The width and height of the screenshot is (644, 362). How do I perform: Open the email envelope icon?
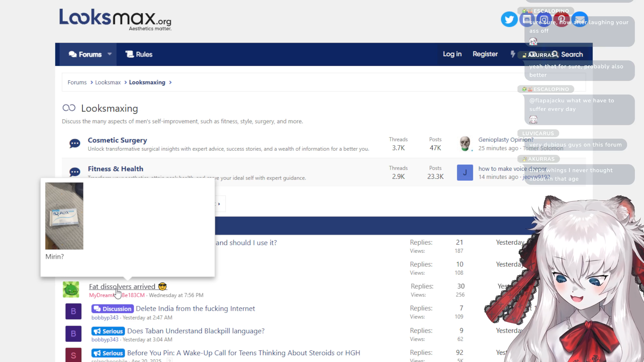click(580, 19)
